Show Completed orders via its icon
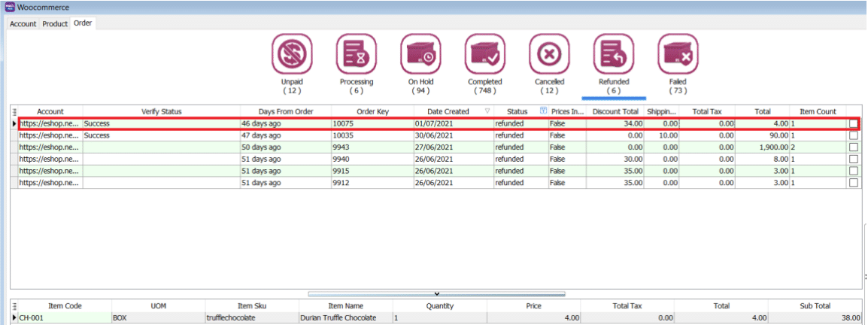 coord(484,54)
